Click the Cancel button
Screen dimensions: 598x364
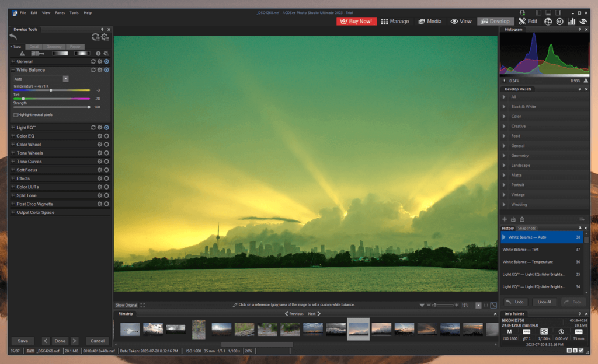(98, 341)
